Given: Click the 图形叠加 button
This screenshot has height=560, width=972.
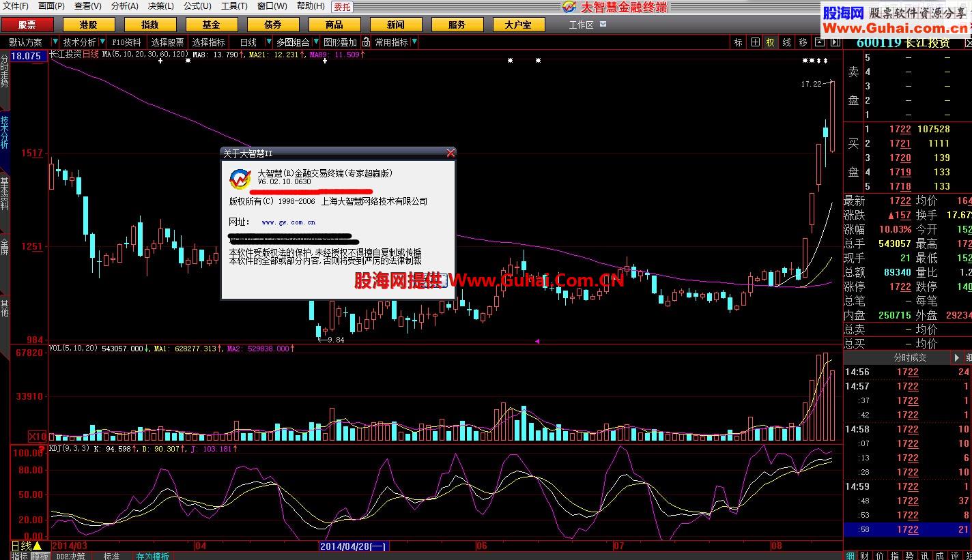Looking at the screenshot, I should pyautogui.click(x=340, y=42).
